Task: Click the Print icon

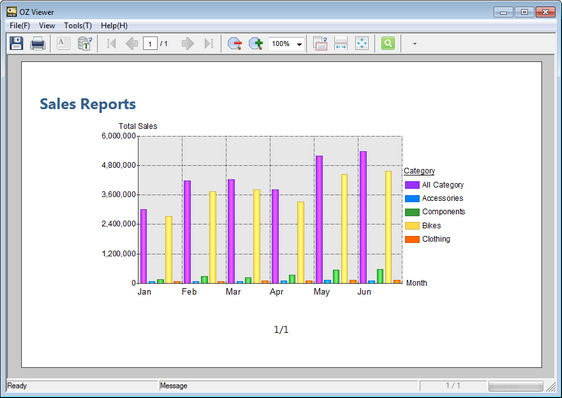Action: [38, 43]
